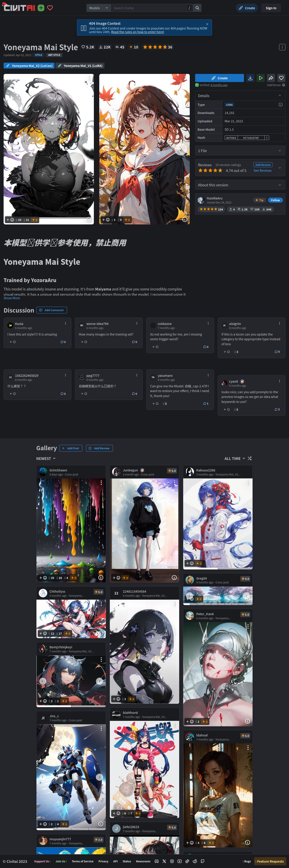Click the gallery shuffle/filter icon beside ALL TIME
Image resolution: width=289 pixels, height=868 pixels.
pyautogui.click(x=250, y=458)
